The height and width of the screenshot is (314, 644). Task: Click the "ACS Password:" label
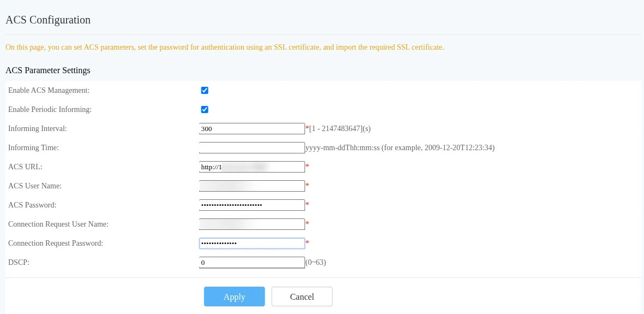pyautogui.click(x=32, y=205)
